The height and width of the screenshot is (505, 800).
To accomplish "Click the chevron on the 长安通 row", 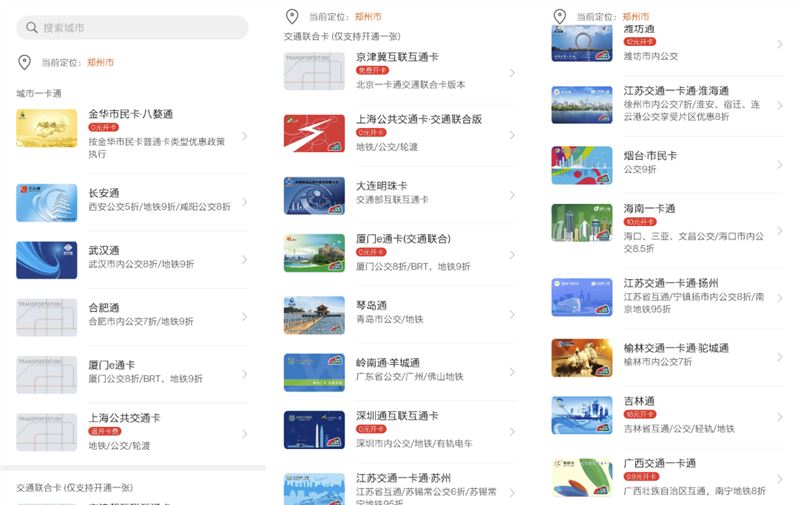I will point(245,202).
